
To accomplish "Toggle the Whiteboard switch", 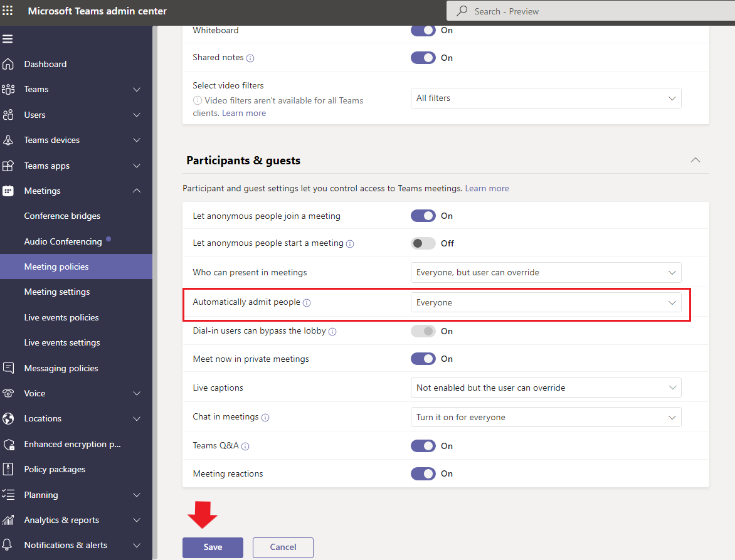I will tap(423, 31).
